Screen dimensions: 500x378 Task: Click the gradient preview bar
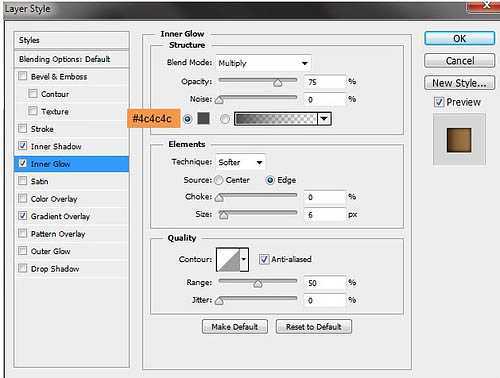[x=276, y=119]
